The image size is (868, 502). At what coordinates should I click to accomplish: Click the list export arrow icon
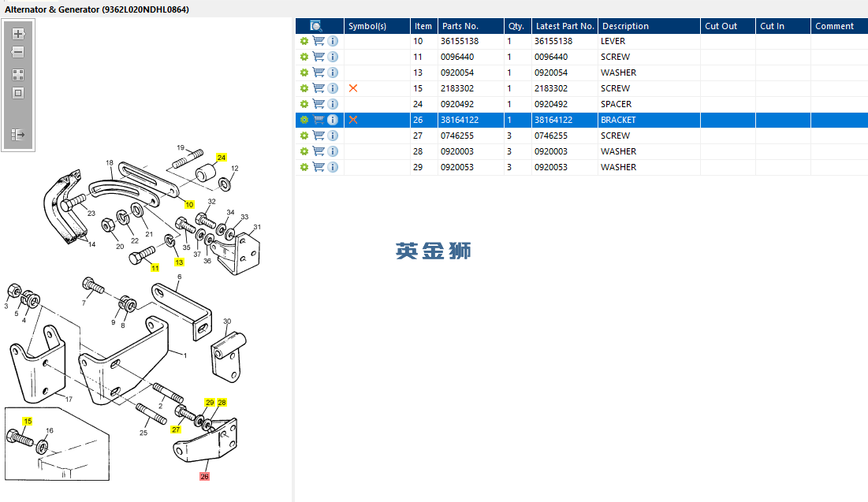tap(17, 135)
